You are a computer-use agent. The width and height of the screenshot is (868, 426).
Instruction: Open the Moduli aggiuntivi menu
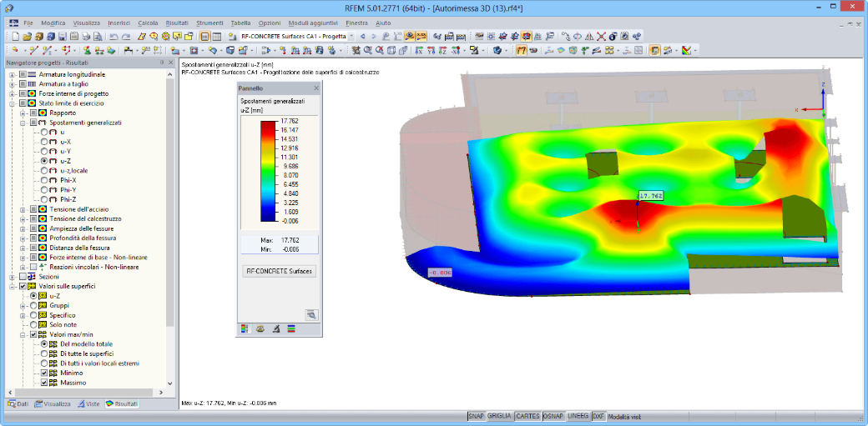click(313, 23)
